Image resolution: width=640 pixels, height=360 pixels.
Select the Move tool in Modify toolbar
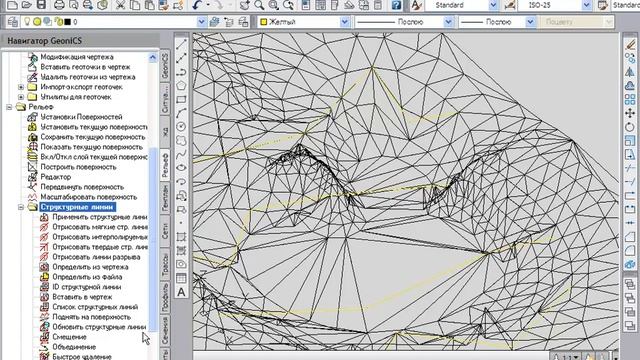coord(630,113)
